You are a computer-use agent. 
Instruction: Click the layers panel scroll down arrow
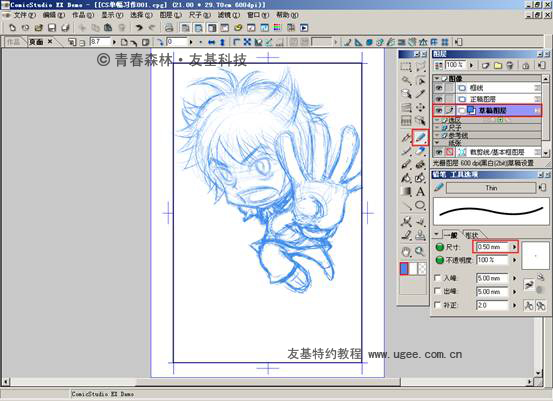click(546, 153)
